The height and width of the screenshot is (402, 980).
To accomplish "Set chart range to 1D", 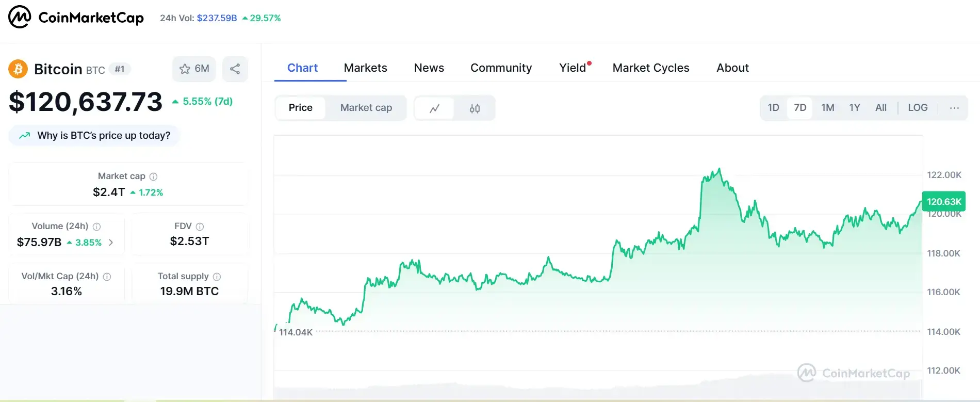I will point(773,108).
